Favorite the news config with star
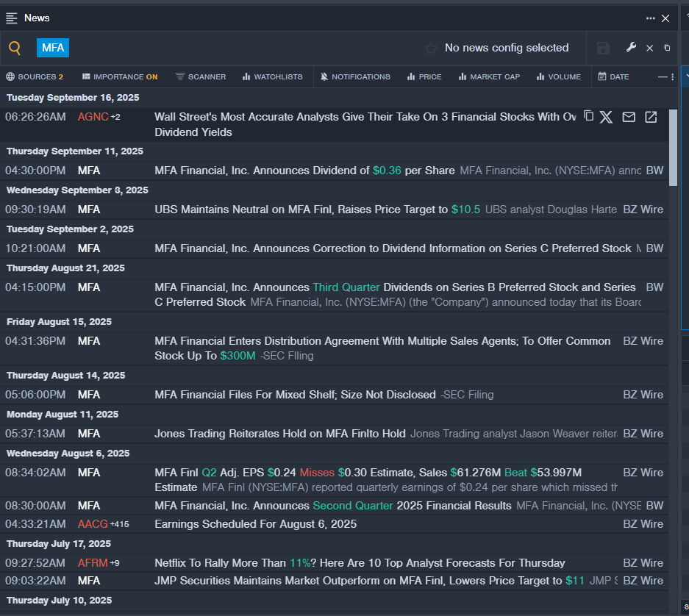 coord(431,49)
